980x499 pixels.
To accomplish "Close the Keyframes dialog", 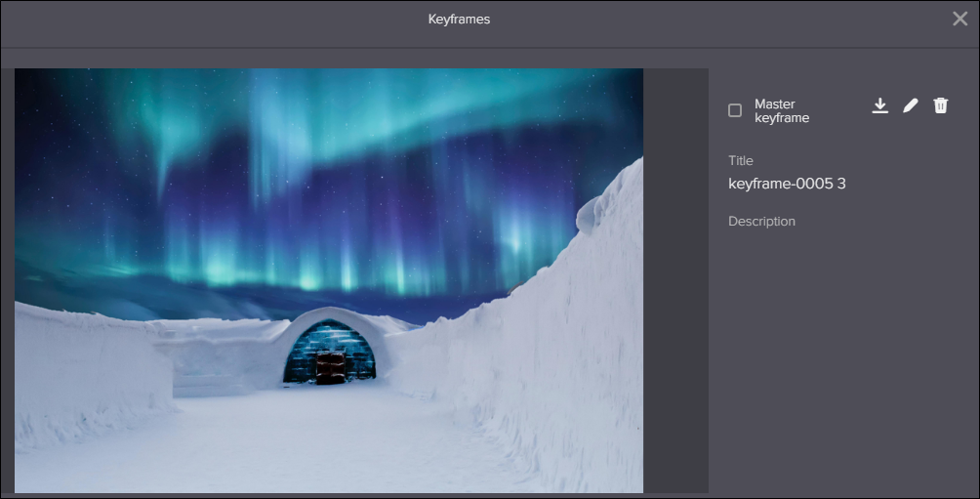I will click(x=960, y=19).
